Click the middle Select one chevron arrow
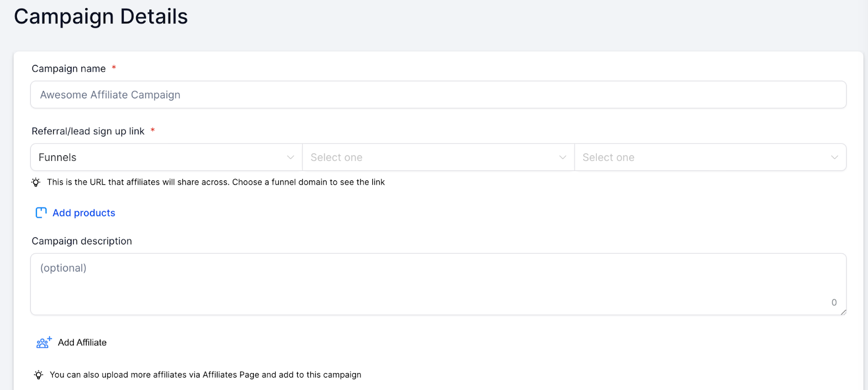This screenshot has height=390, width=868. tap(563, 158)
